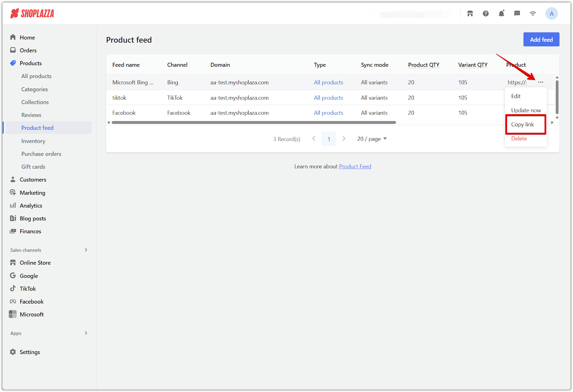This screenshot has height=392, width=573.
Task: Expand the Apps section
Action: pyautogui.click(x=86, y=333)
